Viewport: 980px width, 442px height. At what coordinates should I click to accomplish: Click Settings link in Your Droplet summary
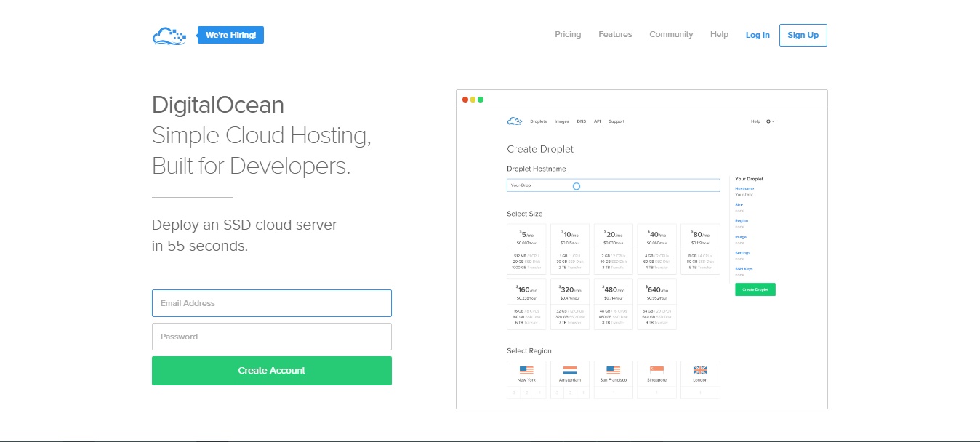tap(743, 253)
